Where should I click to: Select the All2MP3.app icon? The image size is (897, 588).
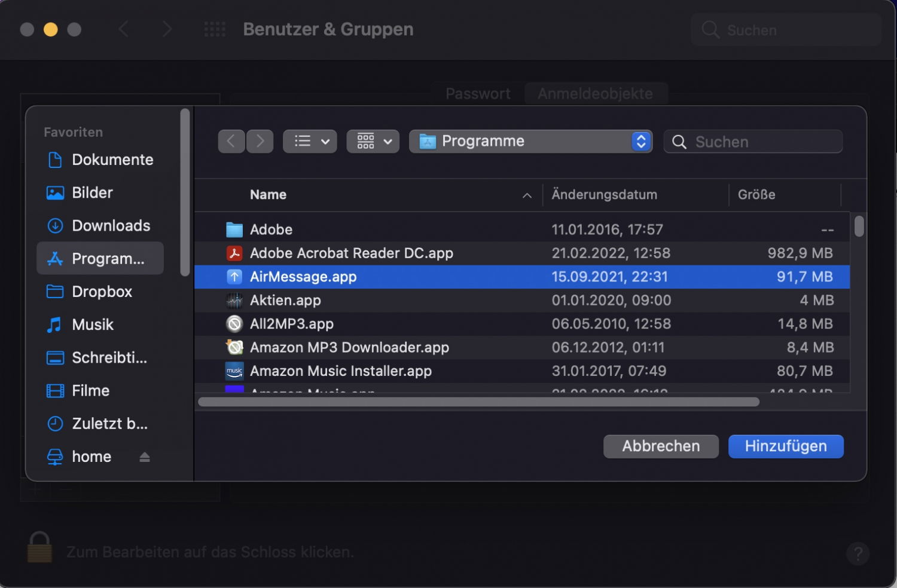234,324
